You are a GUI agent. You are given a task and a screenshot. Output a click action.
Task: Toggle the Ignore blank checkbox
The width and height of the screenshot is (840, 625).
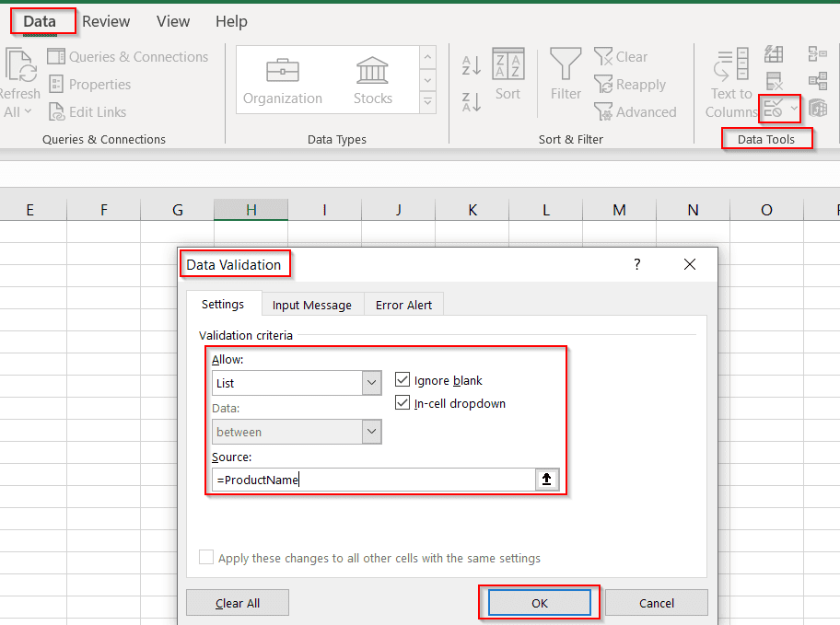click(x=402, y=380)
